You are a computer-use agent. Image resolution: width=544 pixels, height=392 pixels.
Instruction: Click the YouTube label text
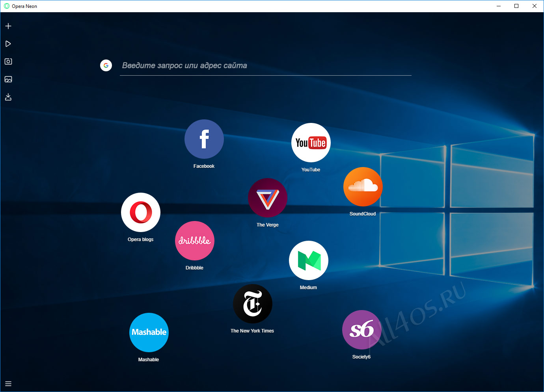coord(311,170)
